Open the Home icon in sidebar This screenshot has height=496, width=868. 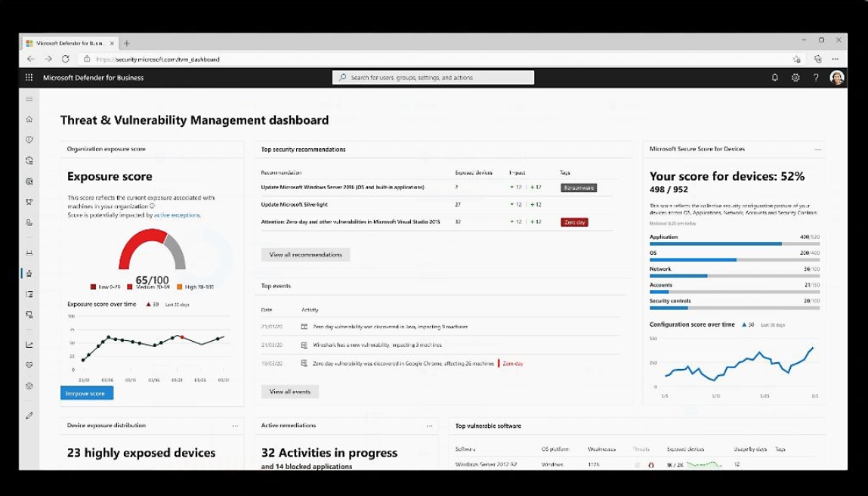(x=29, y=119)
